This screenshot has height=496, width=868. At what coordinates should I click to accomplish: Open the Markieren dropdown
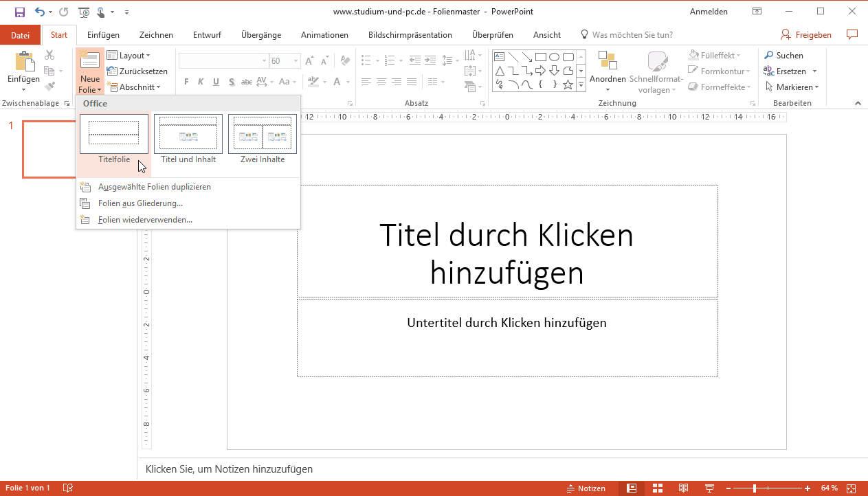(x=792, y=87)
